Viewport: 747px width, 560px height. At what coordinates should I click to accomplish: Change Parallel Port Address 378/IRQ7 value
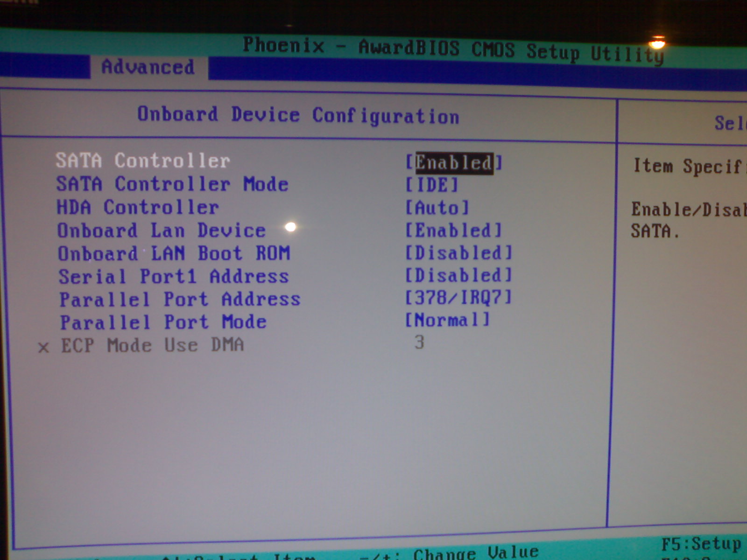[x=459, y=297]
